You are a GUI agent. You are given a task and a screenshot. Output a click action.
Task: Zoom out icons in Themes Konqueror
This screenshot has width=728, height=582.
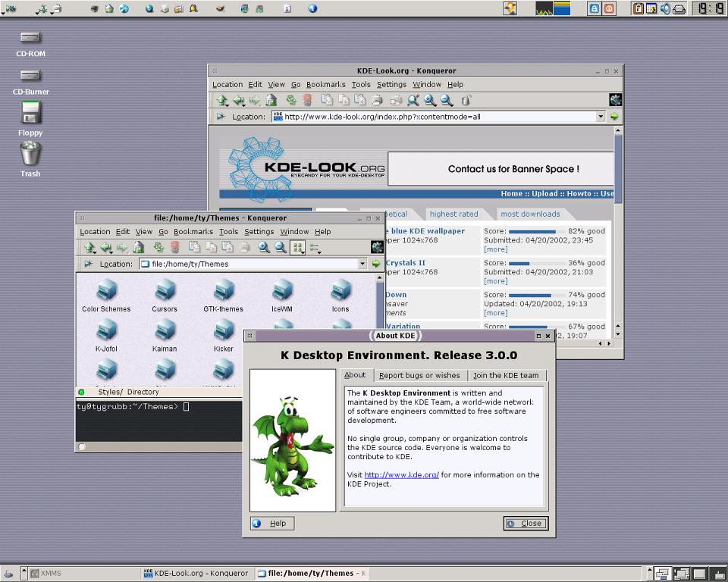[x=281, y=247]
